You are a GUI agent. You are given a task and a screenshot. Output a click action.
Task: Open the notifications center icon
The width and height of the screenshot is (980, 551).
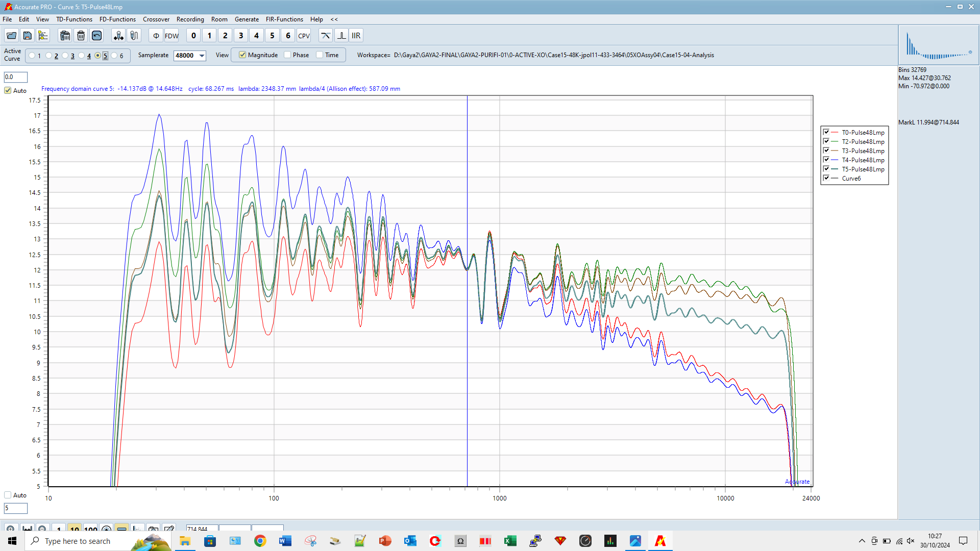963,541
